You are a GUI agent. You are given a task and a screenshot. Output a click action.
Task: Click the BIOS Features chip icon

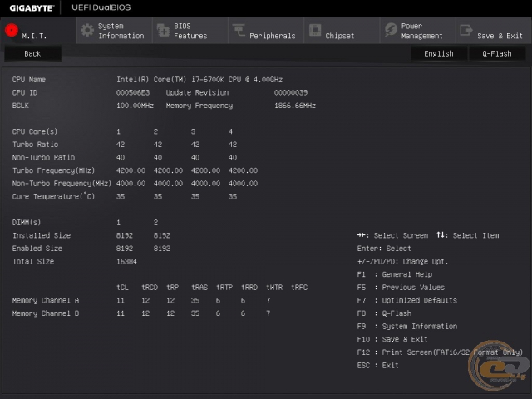click(163, 31)
